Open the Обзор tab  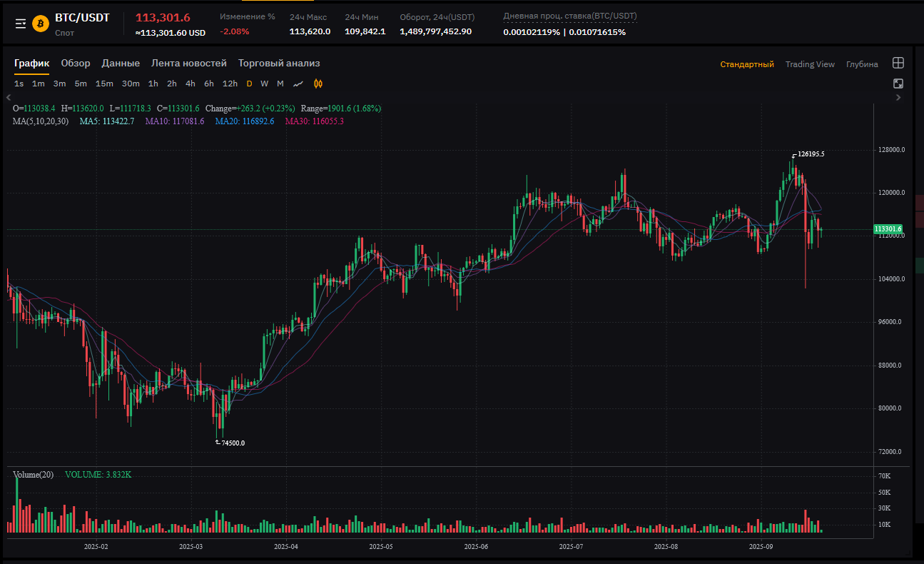click(x=76, y=64)
